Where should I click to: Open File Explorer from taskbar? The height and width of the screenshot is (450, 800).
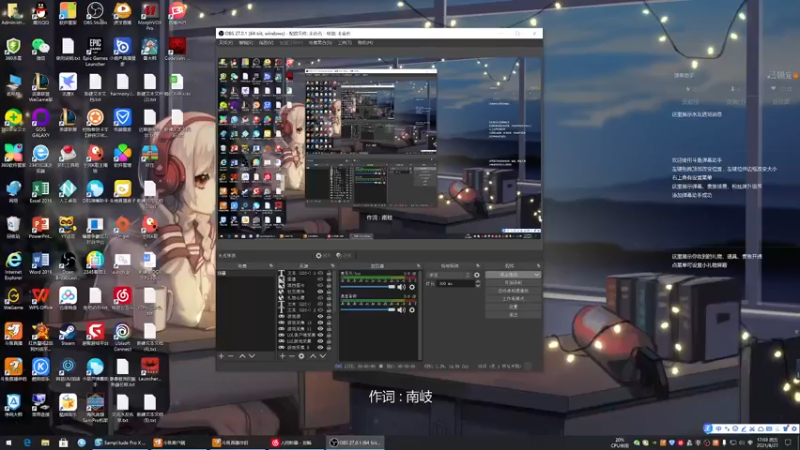[45, 442]
